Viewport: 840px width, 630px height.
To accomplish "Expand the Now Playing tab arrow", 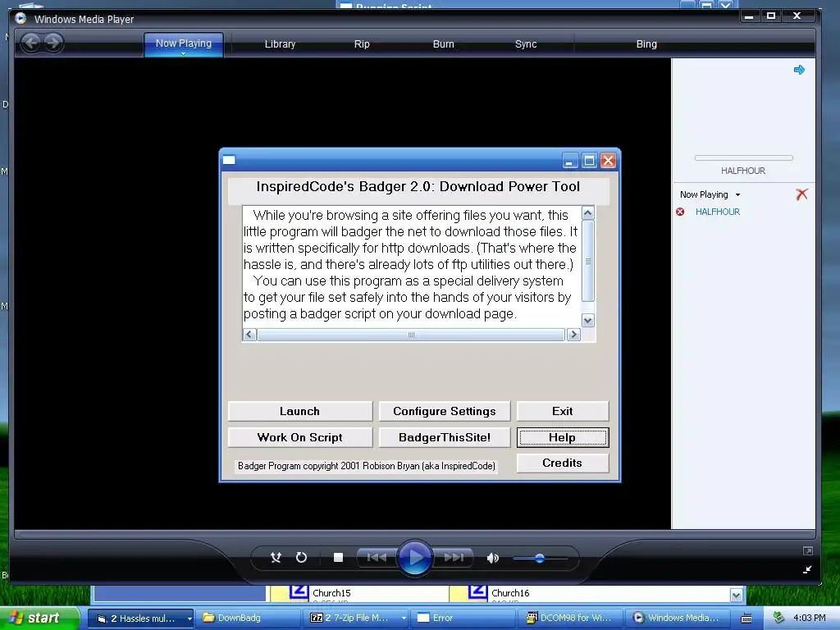I will point(183,53).
